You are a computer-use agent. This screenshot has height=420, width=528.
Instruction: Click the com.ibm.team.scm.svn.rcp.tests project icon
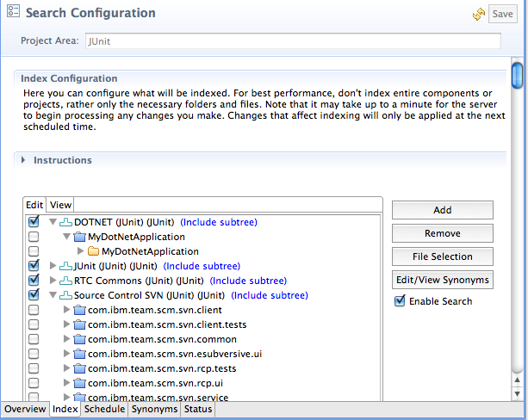[79, 368]
